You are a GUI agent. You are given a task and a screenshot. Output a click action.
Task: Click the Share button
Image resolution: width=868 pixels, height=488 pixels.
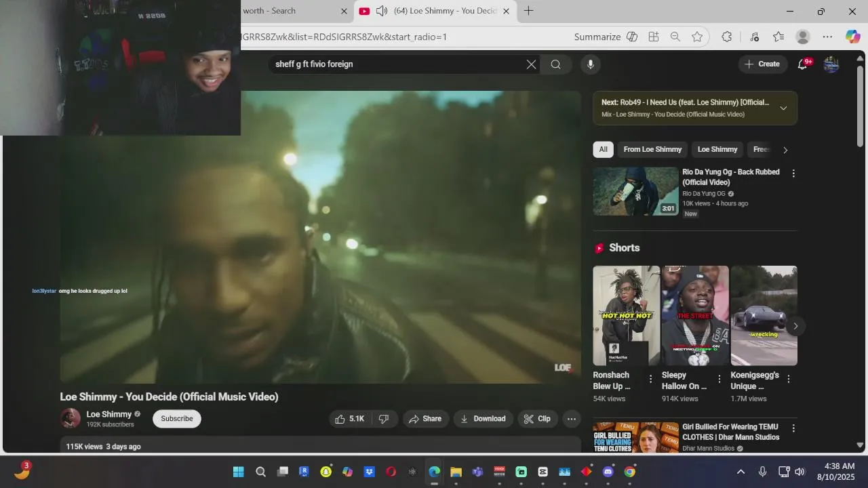(425, 419)
